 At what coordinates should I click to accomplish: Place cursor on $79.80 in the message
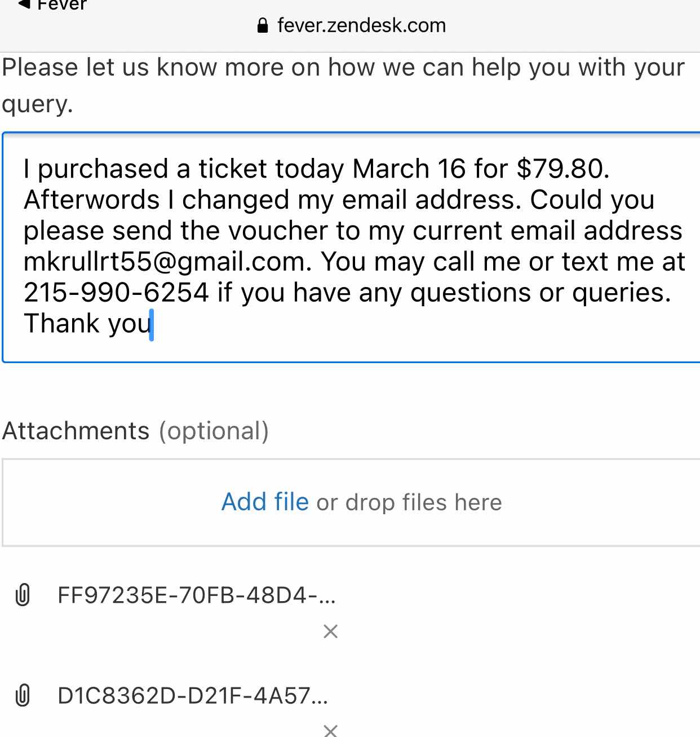562,169
